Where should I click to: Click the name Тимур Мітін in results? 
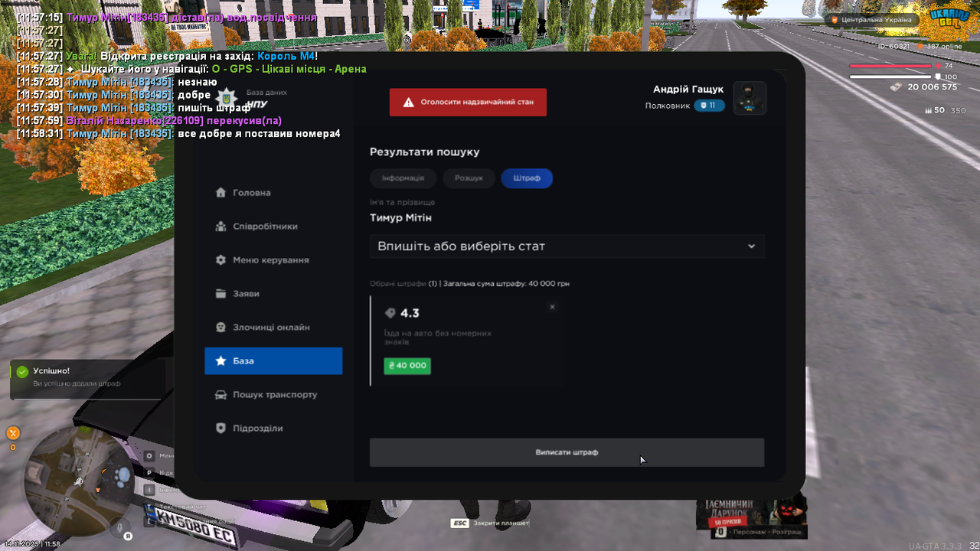click(400, 218)
